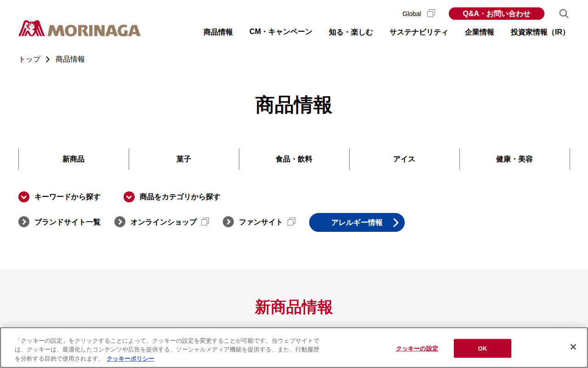Click the Q&A・お問い合わせ button

[497, 14]
